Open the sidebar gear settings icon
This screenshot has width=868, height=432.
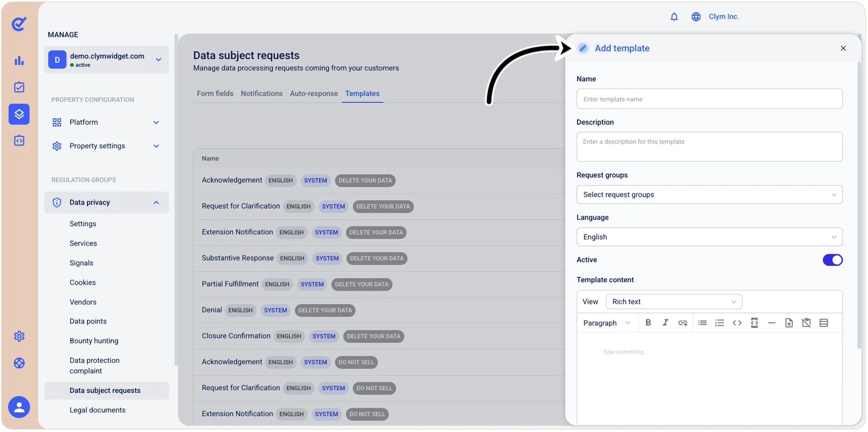19,336
